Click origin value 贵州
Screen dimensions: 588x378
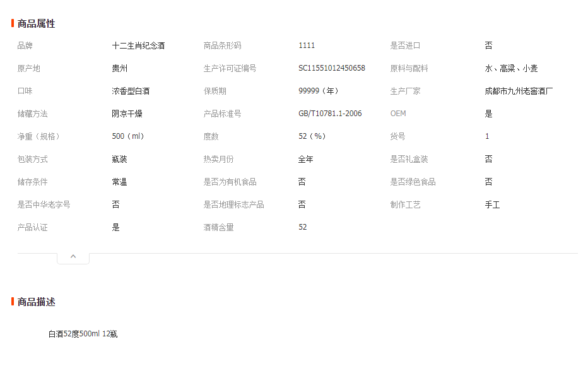119,69
